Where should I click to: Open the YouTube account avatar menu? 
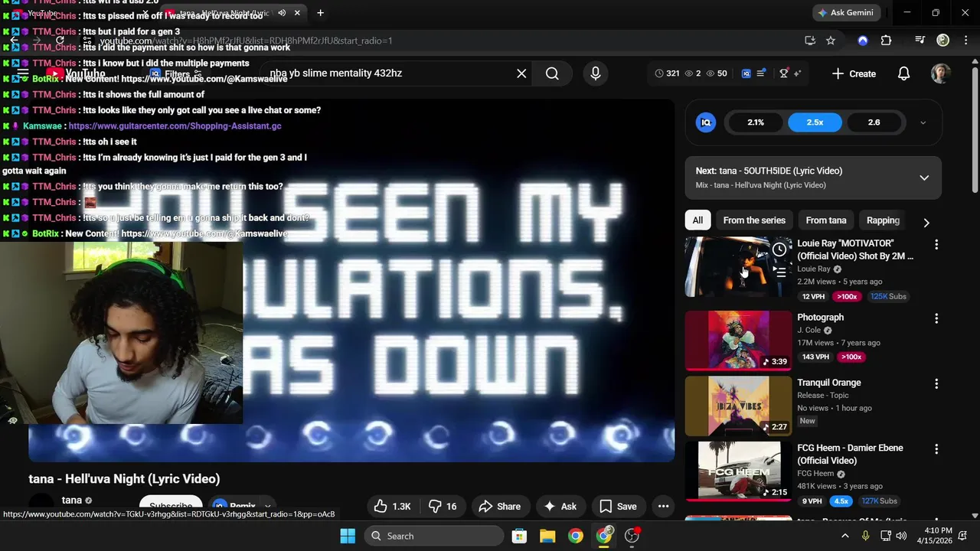[x=941, y=73]
